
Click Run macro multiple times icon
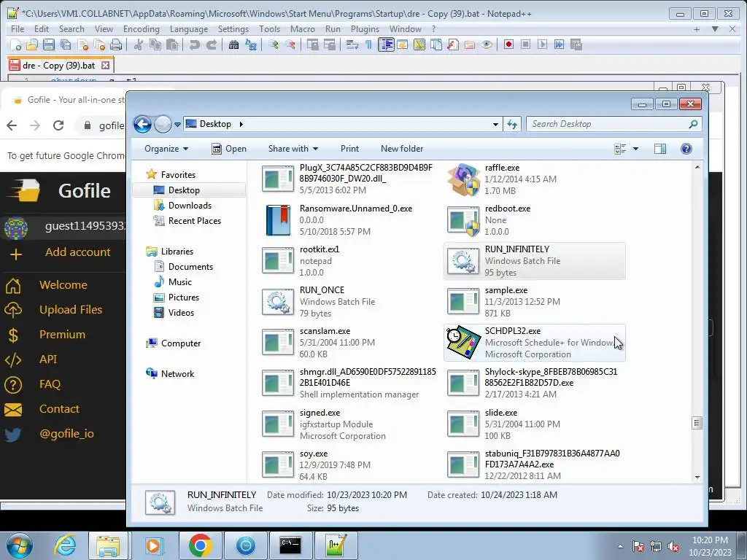[559, 44]
